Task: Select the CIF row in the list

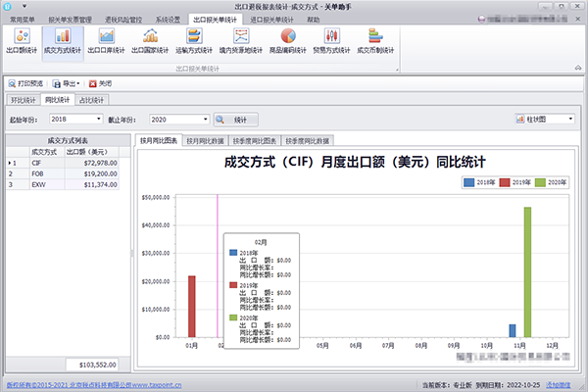Action: click(63, 163)
